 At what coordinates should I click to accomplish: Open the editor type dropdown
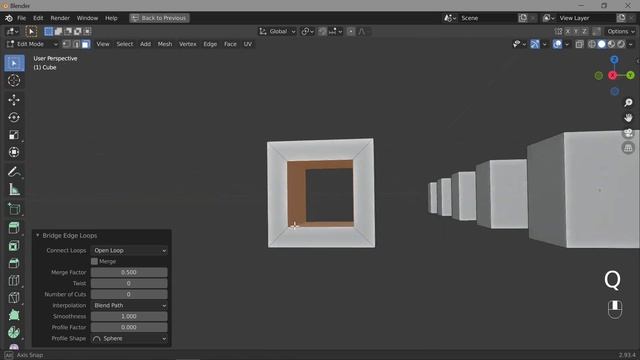coord(12,31)
